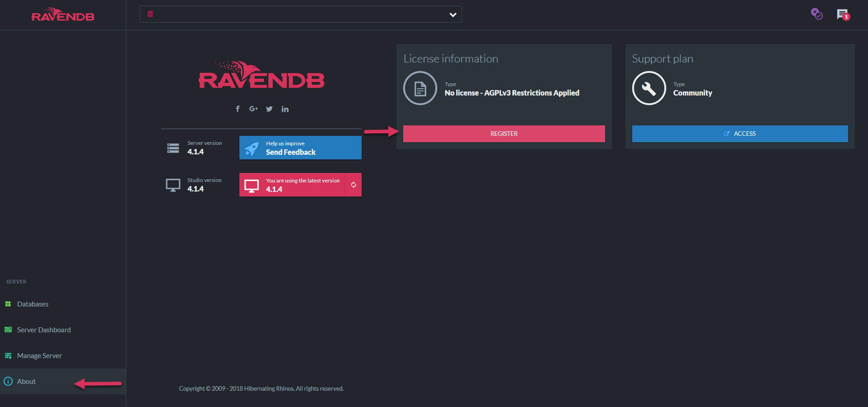
Task: Open Manage Server in the sidebar
Action: coord(63,355)
